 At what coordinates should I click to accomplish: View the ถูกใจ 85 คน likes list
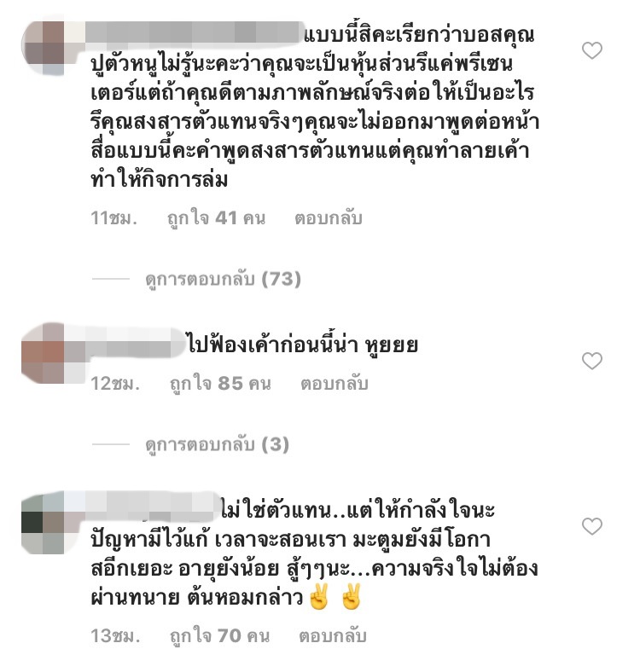click(220, 384)
